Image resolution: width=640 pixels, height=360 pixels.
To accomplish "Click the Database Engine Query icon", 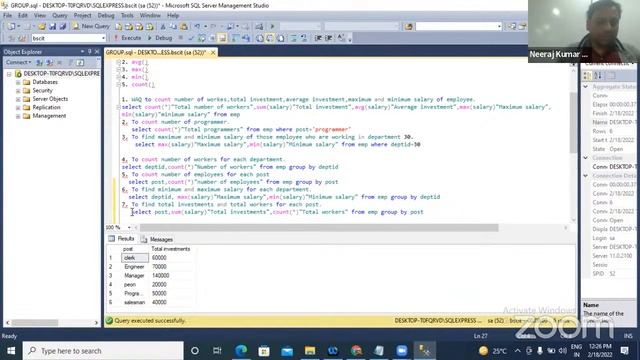I will [x=118, y=27].
